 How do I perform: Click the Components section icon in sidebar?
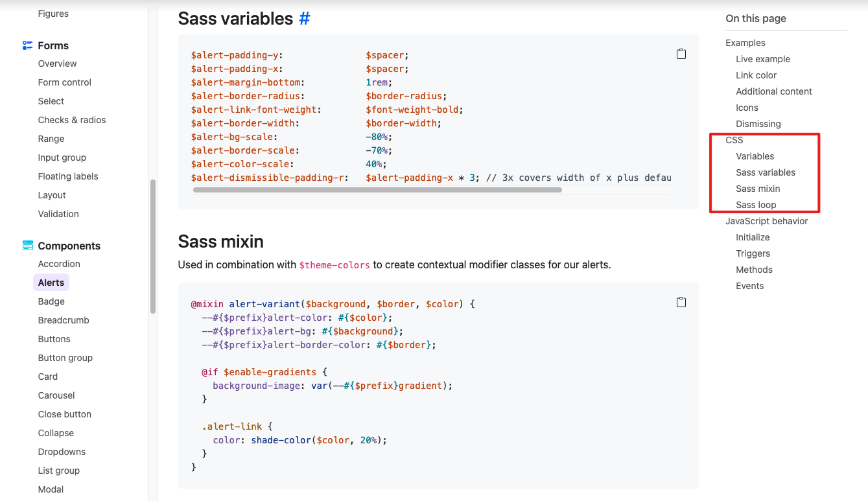(x=27, y=246)
